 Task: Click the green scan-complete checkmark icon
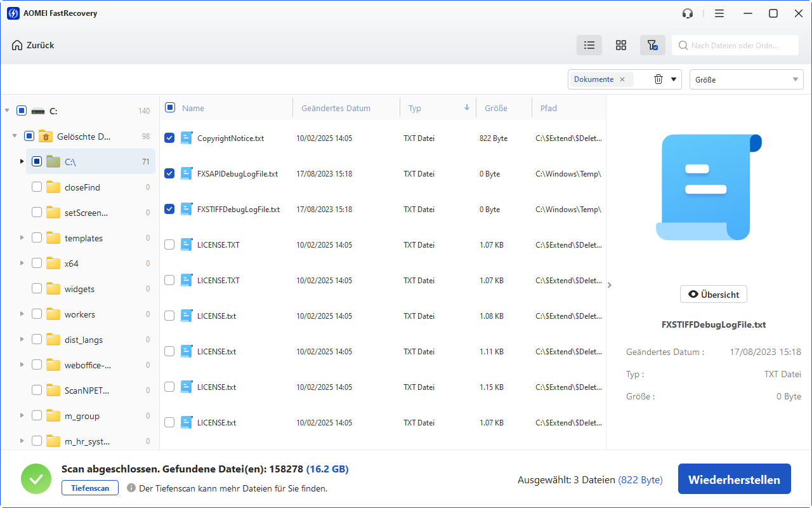[36, 479]
